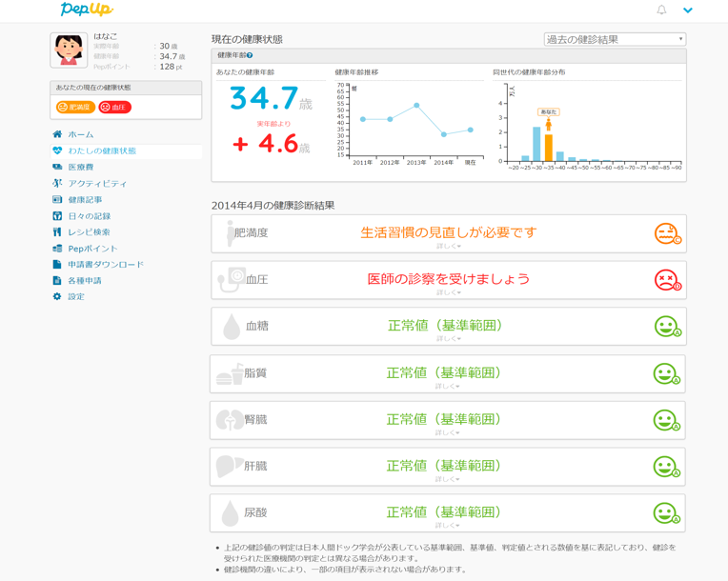This screenshot has width=728, height=581.
Task: Open the account chevron menu in header
Action: (688, 10)
